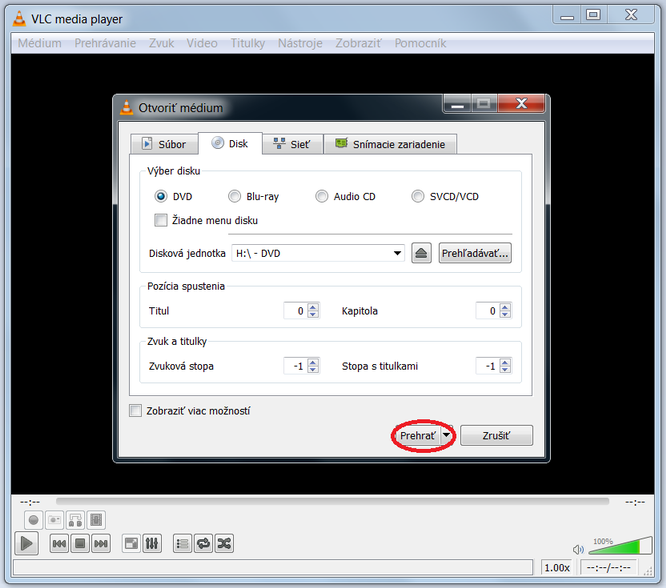Open the Médium menu
Viewport: 666px width, 588px height.
(x=40, y=43)
